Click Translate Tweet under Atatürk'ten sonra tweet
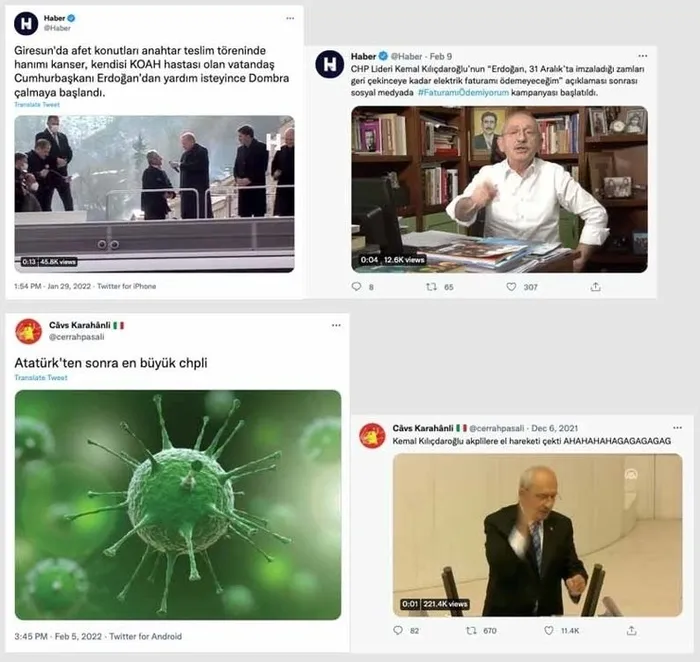The image size is (700, 662). coord(41,378)
